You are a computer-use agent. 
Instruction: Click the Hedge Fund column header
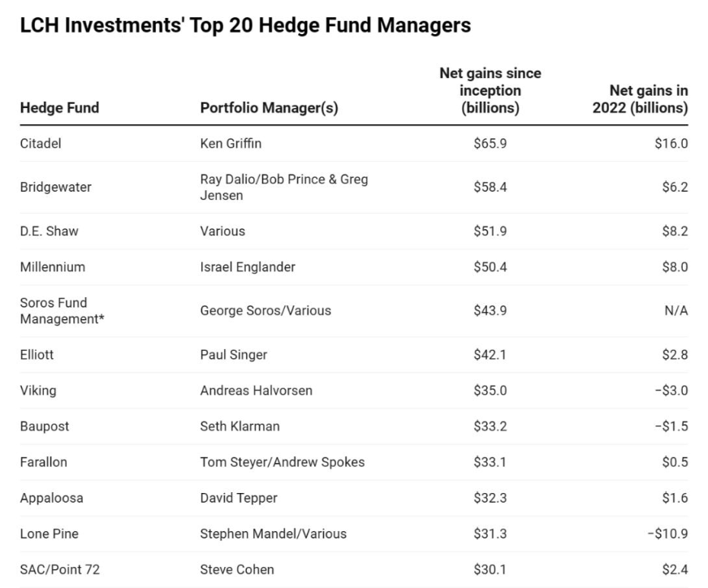pyautogui.click(x=59, y=108)
